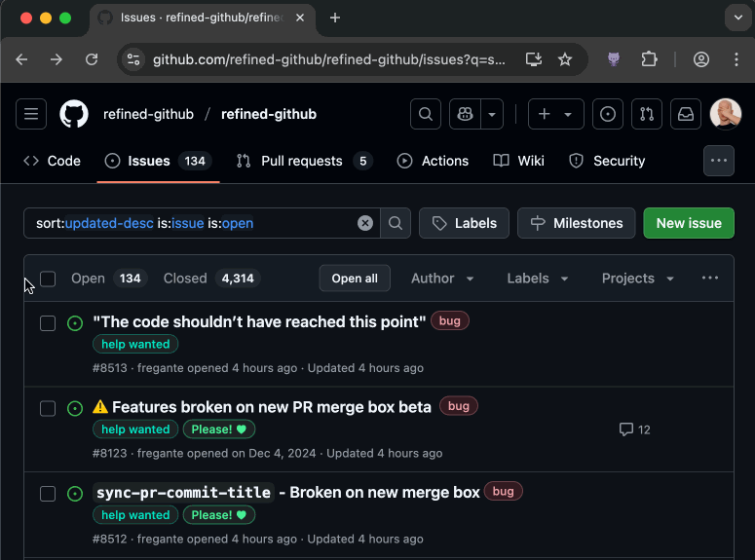Open the Copilot chat icon
Viewport: 755px width, 560px height.
(x=466, y=114)
